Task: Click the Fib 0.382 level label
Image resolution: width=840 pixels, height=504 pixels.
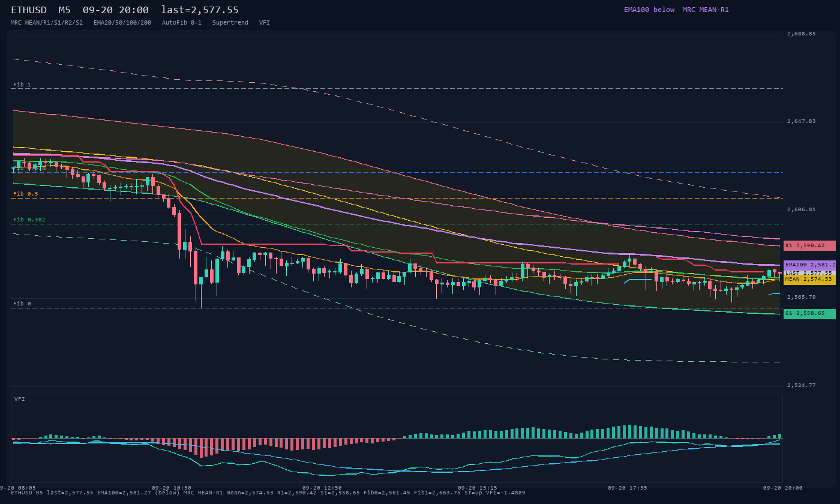Action: click(29, 220)
